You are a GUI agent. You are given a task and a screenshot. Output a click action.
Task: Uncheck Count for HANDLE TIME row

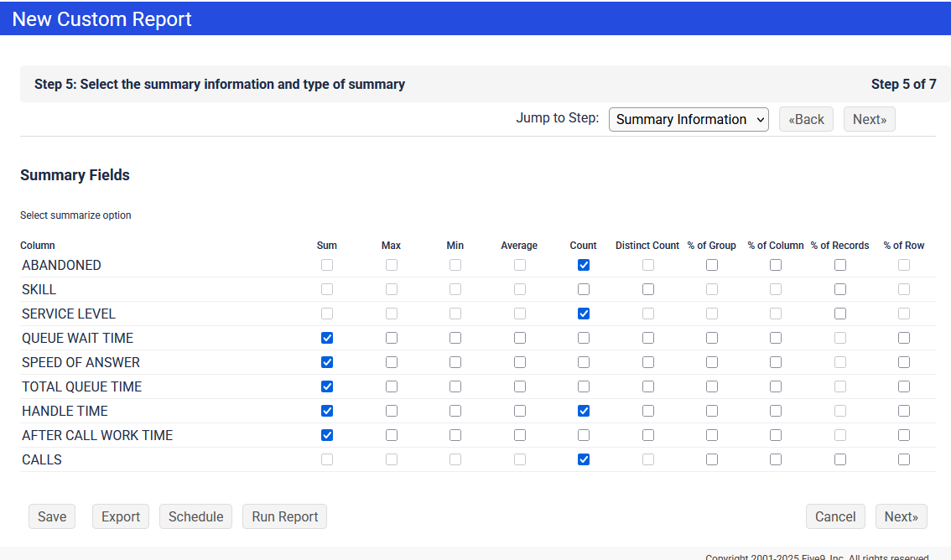(584, 411)
